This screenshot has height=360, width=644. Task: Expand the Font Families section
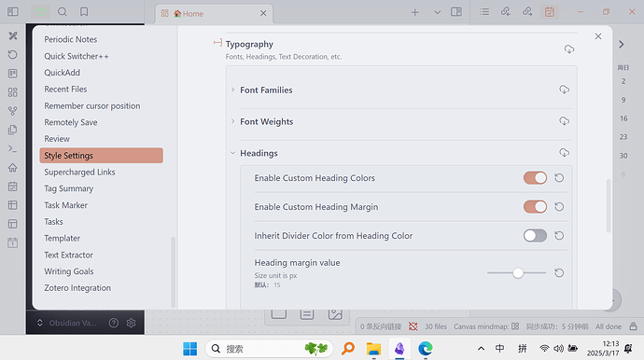(x=233, y=90)
